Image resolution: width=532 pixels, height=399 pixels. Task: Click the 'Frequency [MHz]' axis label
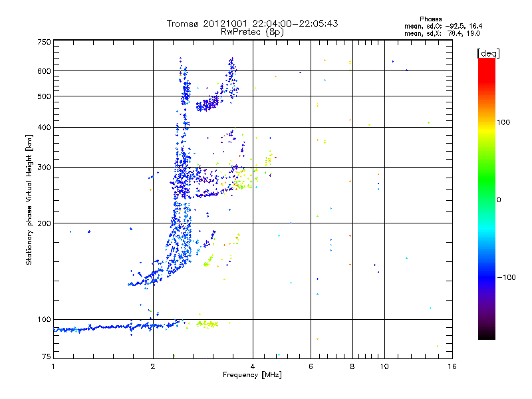[252, 375]
